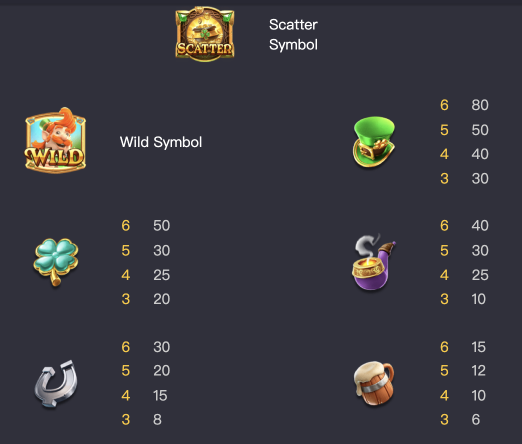522x444 pixels.
Task: Click the horseshoe's 4-match payout of 15
Action: coord(160,396)
